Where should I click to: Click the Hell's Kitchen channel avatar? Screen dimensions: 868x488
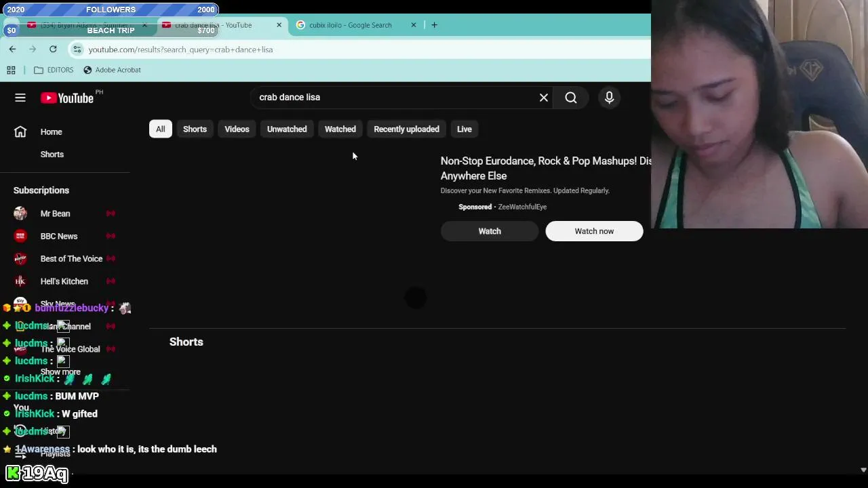pyautogui.click(x=20, y=281)
